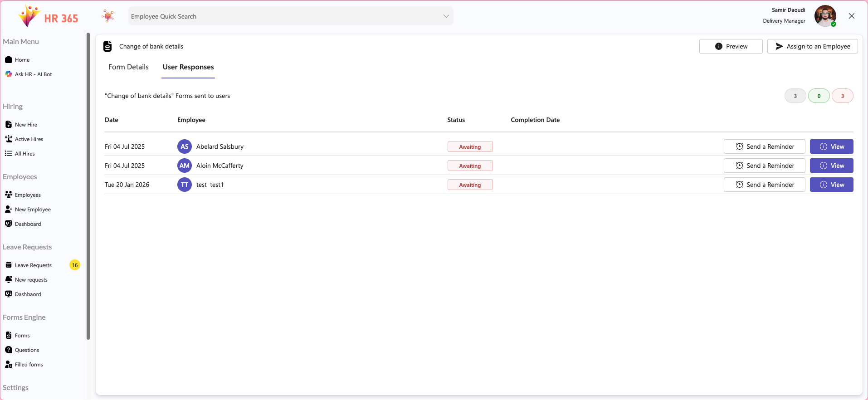The width and height of the screenshot is (868, 400).
Task: Open Active Hires from sidebar
Action: pyautogui.click(x=29, y=139)
